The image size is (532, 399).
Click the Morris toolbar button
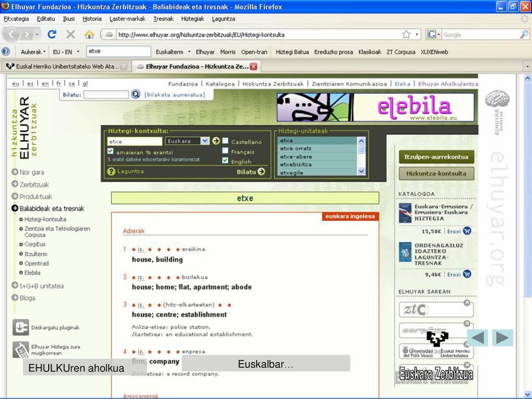tap(228, 52)
